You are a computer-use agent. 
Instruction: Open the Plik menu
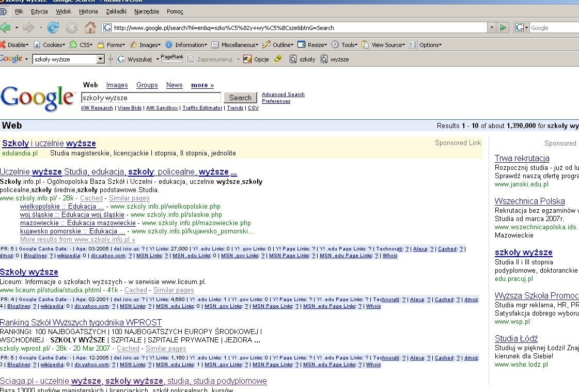point(19,11)
